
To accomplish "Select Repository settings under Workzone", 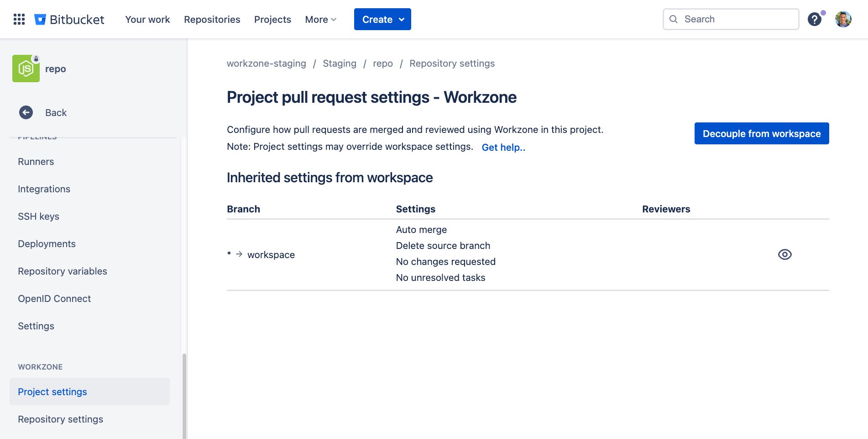I will coord(60,419).
